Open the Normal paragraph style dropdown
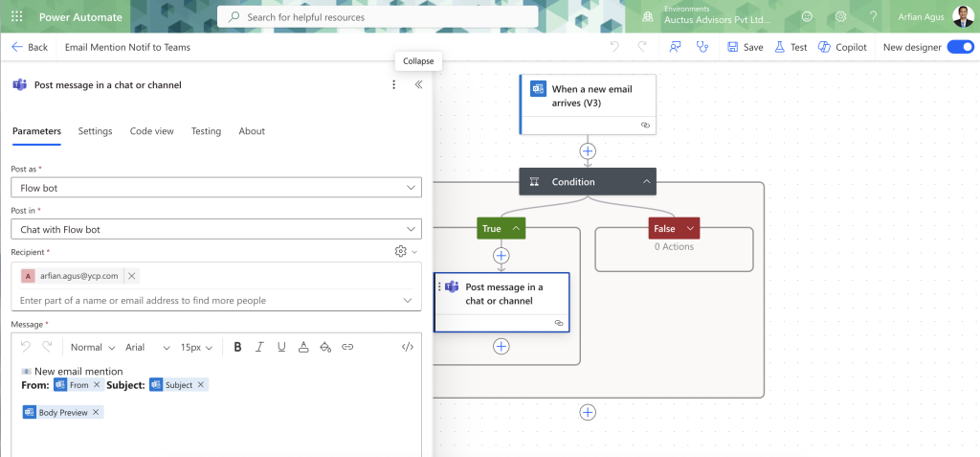This screenshot has height=457, width=980. coord(93,347)
